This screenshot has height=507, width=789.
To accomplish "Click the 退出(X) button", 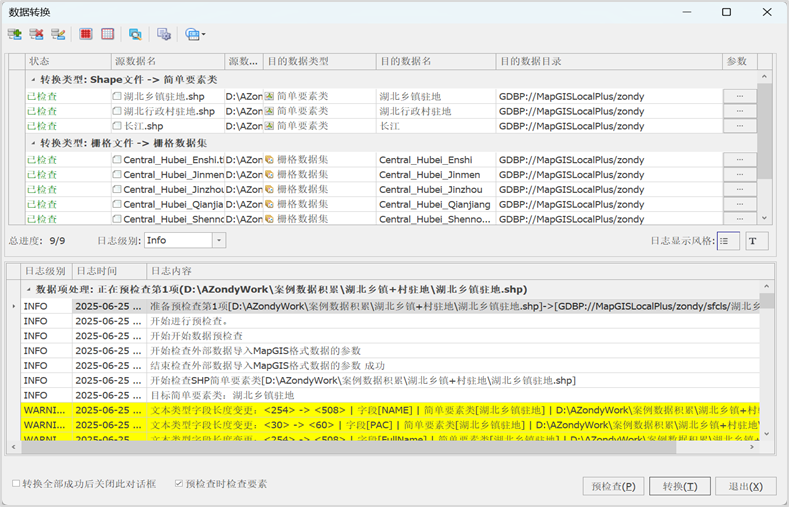I will pos(746,486).
